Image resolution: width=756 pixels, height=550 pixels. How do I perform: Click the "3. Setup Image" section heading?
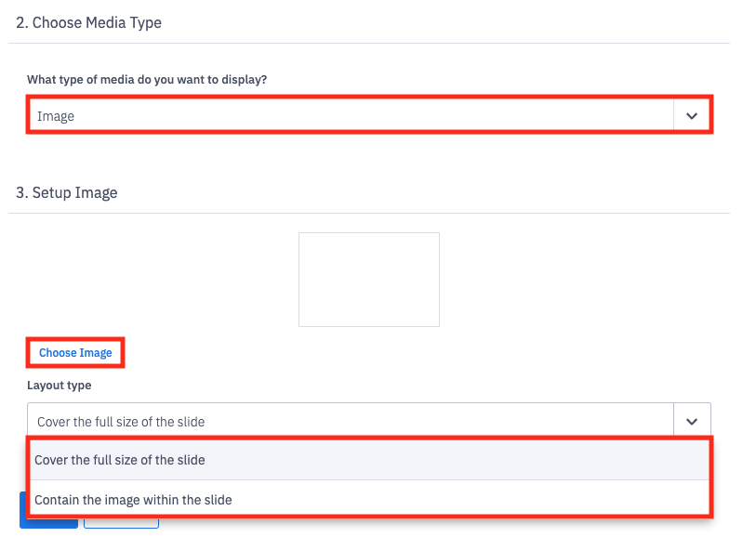(x=67, y=193)
